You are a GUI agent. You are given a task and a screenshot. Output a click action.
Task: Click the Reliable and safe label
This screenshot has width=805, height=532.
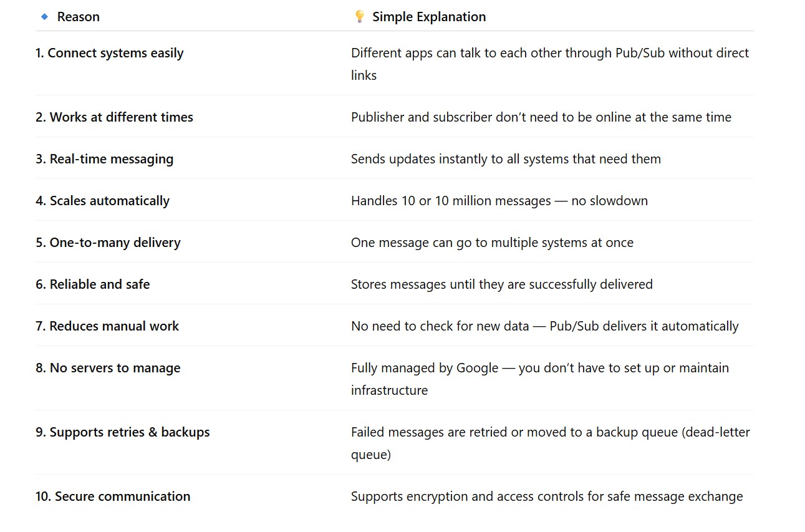[92, 284]
